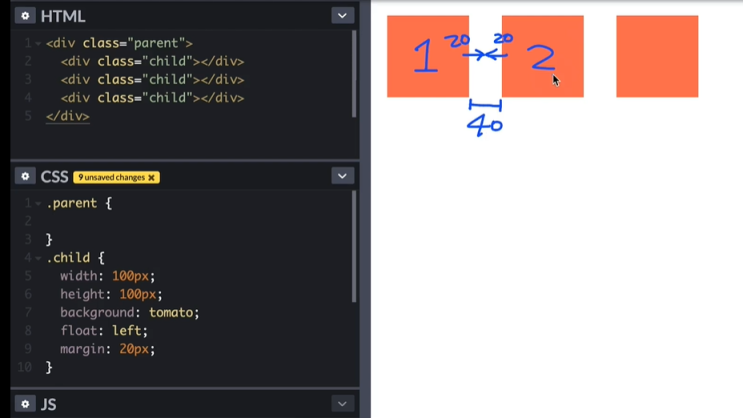Place cursor on 'class="parent"' in HTML line 1
Screen dimensions: 743x418
point(133,43)
